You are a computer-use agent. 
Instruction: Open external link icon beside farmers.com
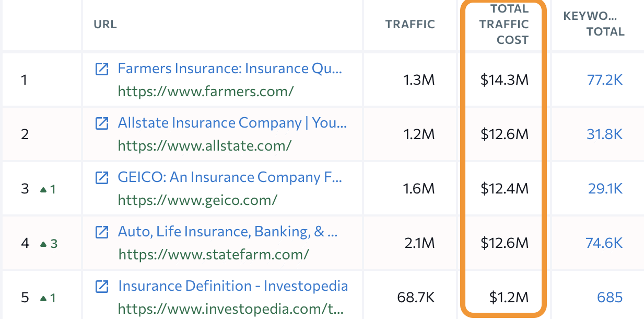pos(102,69)
